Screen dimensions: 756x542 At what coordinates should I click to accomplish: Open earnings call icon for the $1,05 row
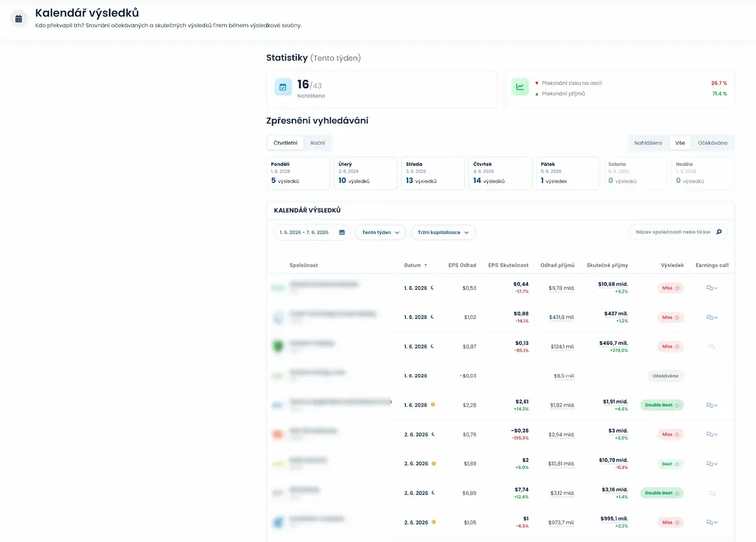click(x=712, y=522)
